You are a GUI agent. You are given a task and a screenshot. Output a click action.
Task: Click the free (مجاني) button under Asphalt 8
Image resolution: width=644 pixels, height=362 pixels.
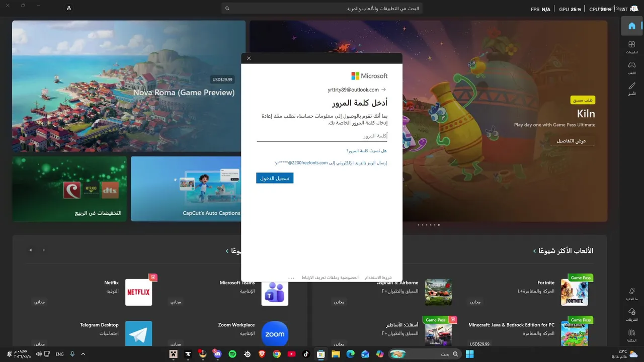pyautogui.click(x=339, y=302)
